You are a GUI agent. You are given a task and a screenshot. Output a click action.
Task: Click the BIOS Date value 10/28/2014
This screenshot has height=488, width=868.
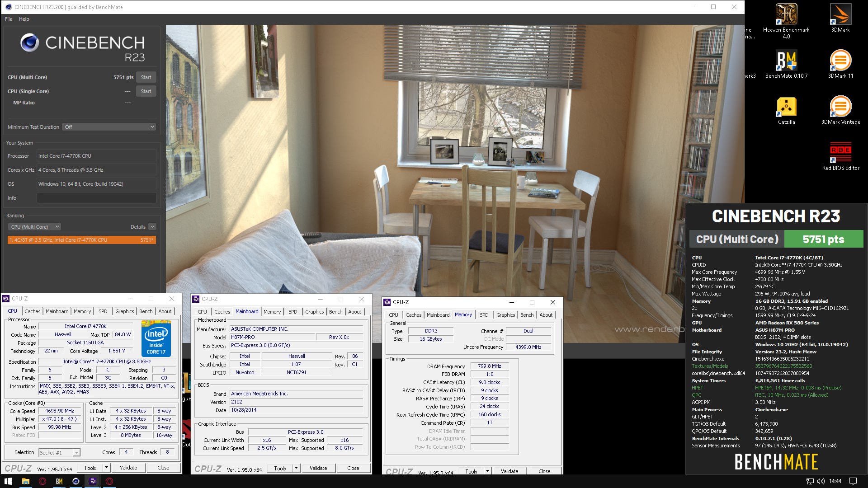pyautogui.click(x=296, y=410)
